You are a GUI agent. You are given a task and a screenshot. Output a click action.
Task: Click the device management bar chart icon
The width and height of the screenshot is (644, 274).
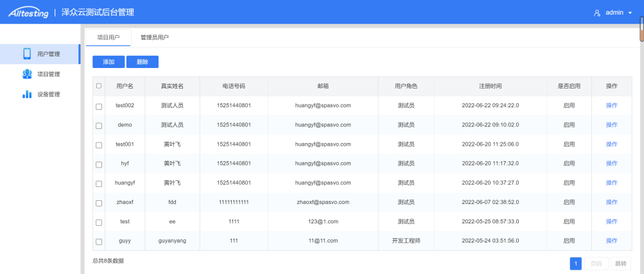(27, 94)
